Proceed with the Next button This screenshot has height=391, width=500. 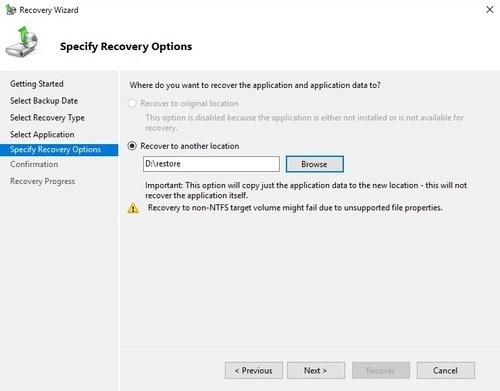316,370
